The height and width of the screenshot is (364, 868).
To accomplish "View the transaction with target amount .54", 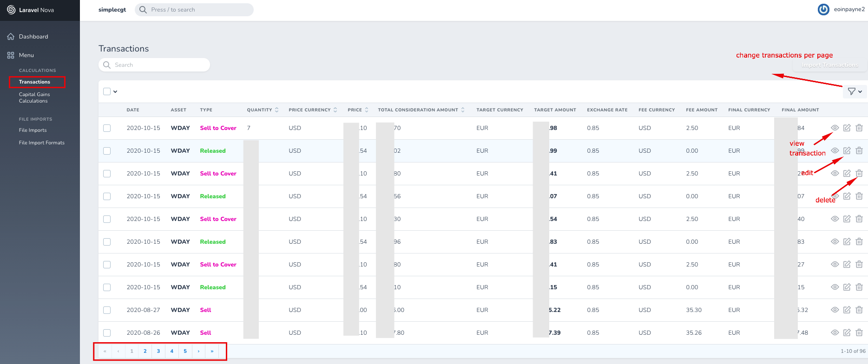I will pos(835,219).
